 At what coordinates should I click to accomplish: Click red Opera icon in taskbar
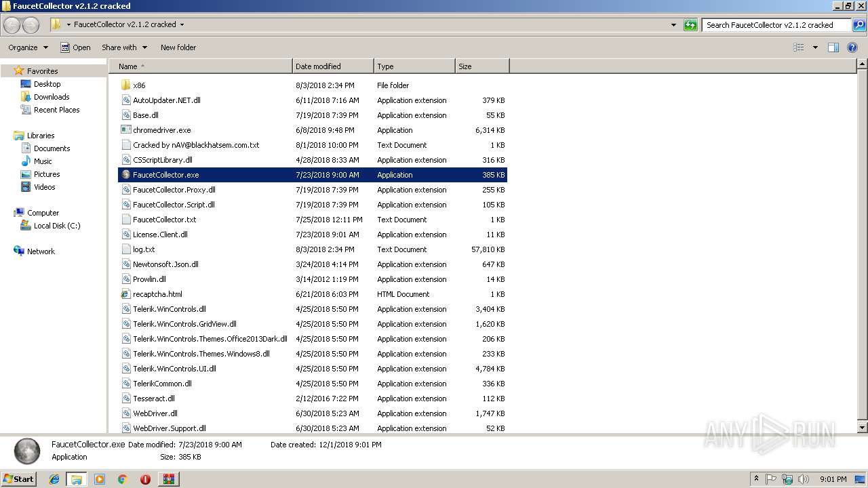click(x=145, y=479)
